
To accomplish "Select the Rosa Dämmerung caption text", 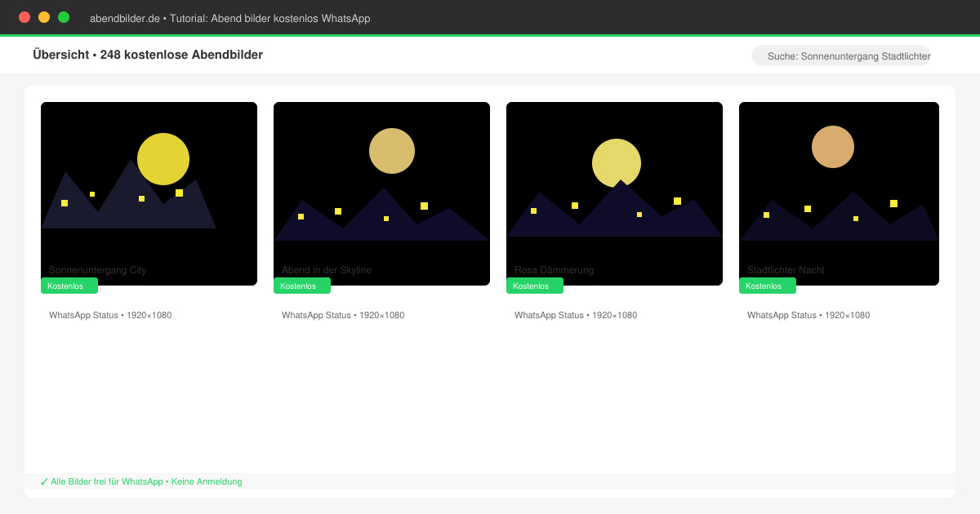I will click(x=555, y=270).
